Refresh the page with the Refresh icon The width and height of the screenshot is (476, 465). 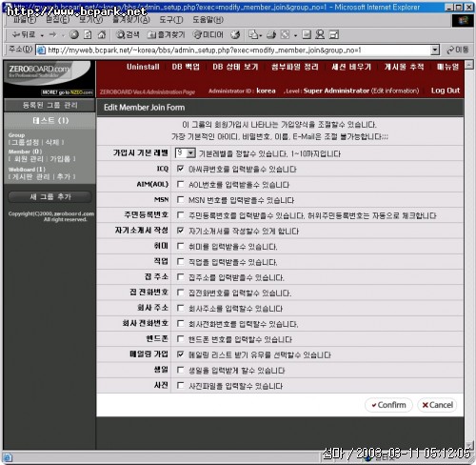pyautogui.click(x=88, y=34)
